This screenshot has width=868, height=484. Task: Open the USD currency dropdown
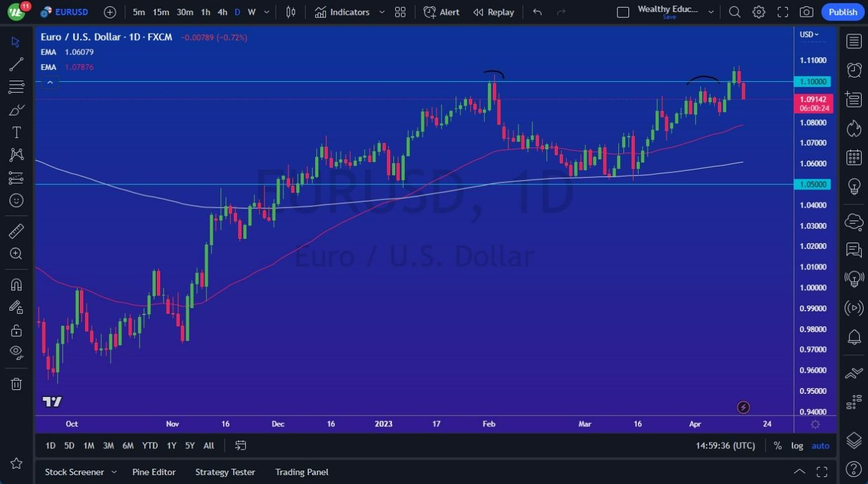coord(808,35)
